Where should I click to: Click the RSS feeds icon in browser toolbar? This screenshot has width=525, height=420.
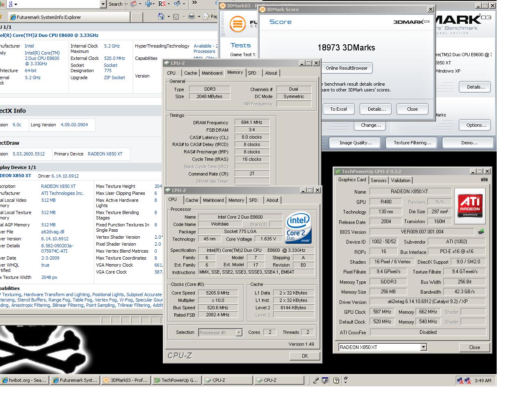[176, 16]
